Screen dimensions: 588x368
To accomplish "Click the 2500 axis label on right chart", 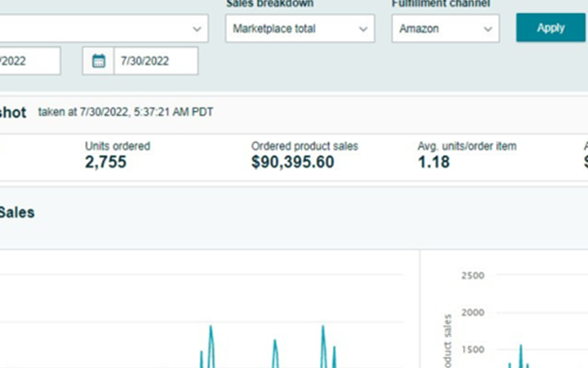I will point(472,276).
